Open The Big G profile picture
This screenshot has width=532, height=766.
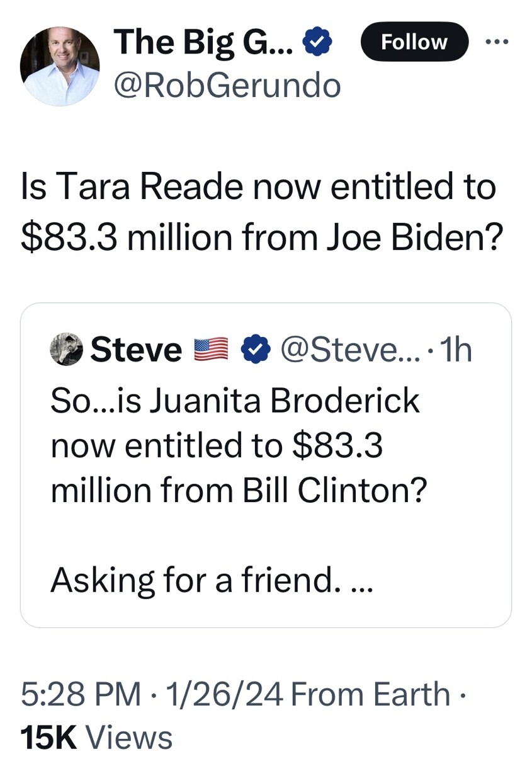point(60,66)
